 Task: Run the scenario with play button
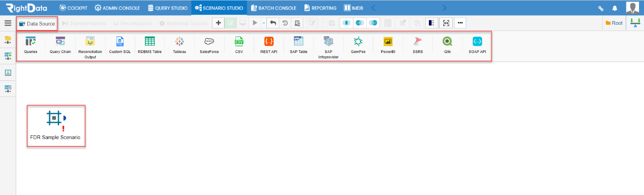pos(255,23)
